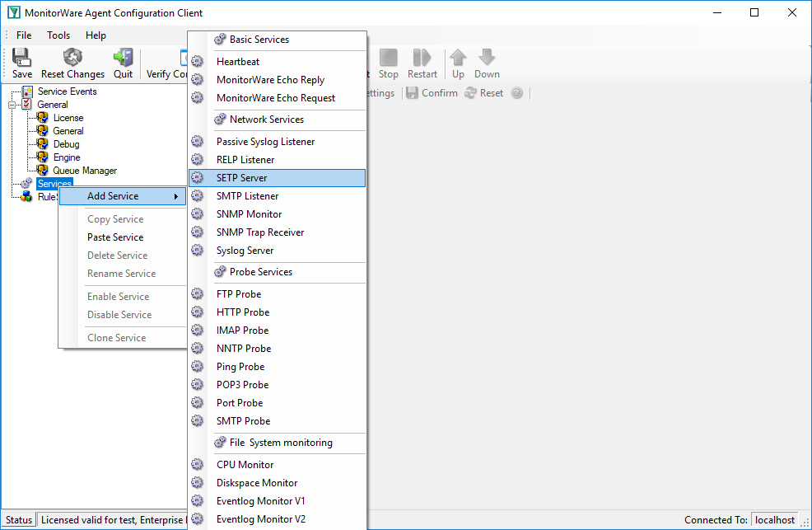Click the Down arrow toolbar icon
The image size is (812, 530).
(x=487, y=57)
